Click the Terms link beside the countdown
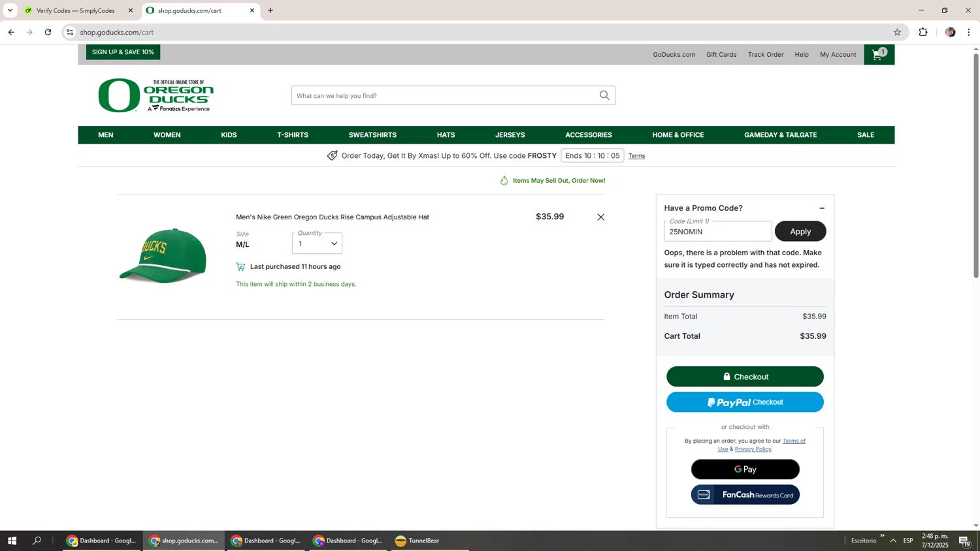 pyautogui.click(x=636, y=156)
